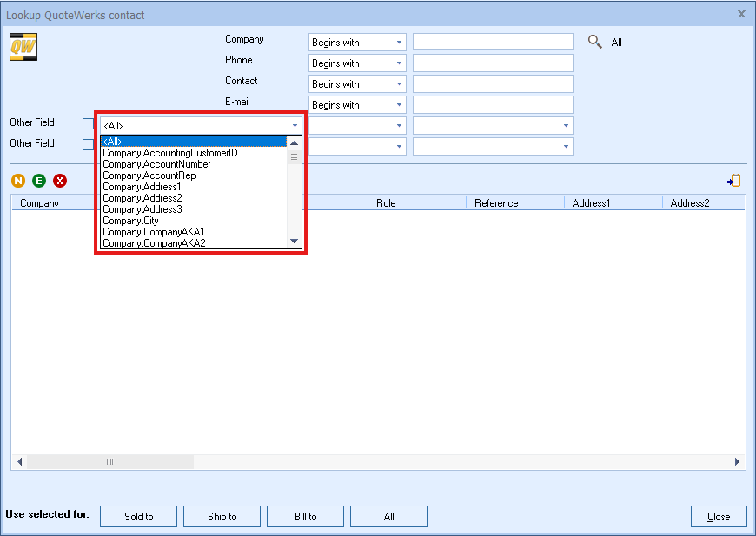Click the green E edit contact icon

pyautogui.click(x=39, y=181)
